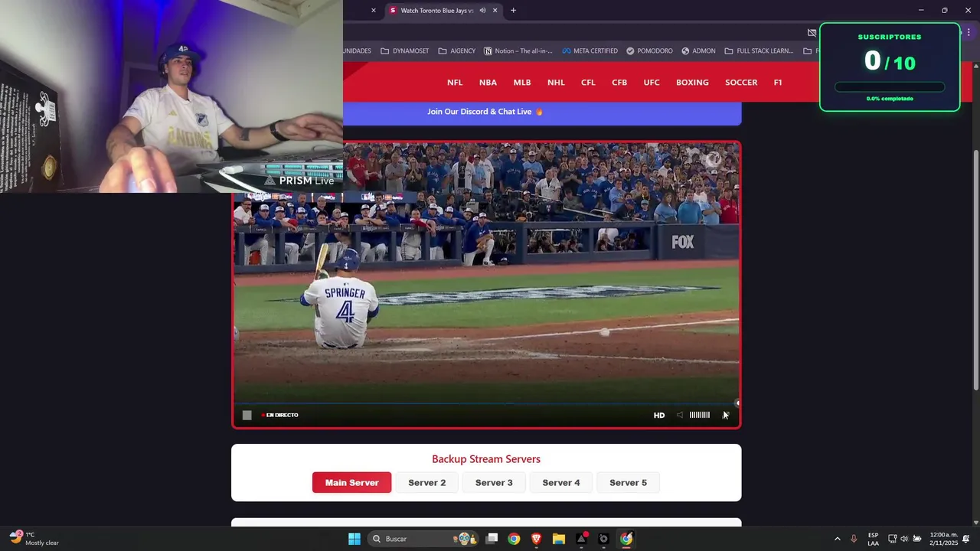Open the ADMON bookmark
The height and width of the screenshot is (551, 980).
[x=698, y=51]
